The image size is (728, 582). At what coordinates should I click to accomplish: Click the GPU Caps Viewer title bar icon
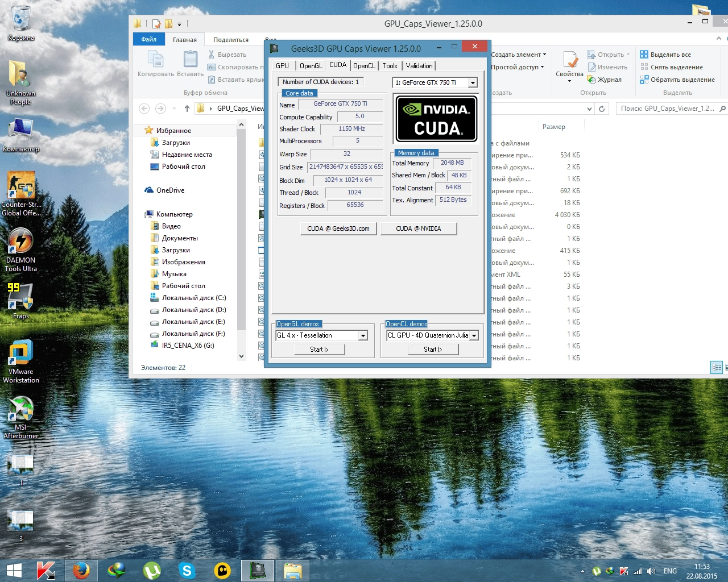274,48
